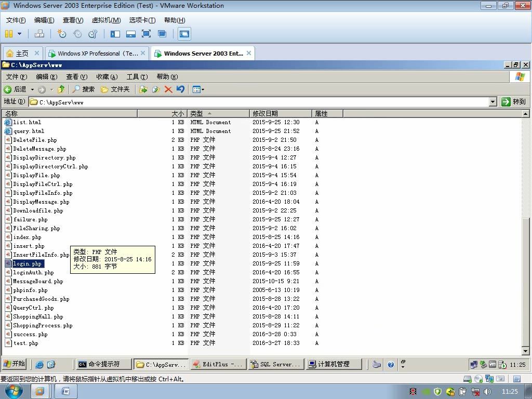
Task: Click the 搜索 search button
Action: (84, 89)
